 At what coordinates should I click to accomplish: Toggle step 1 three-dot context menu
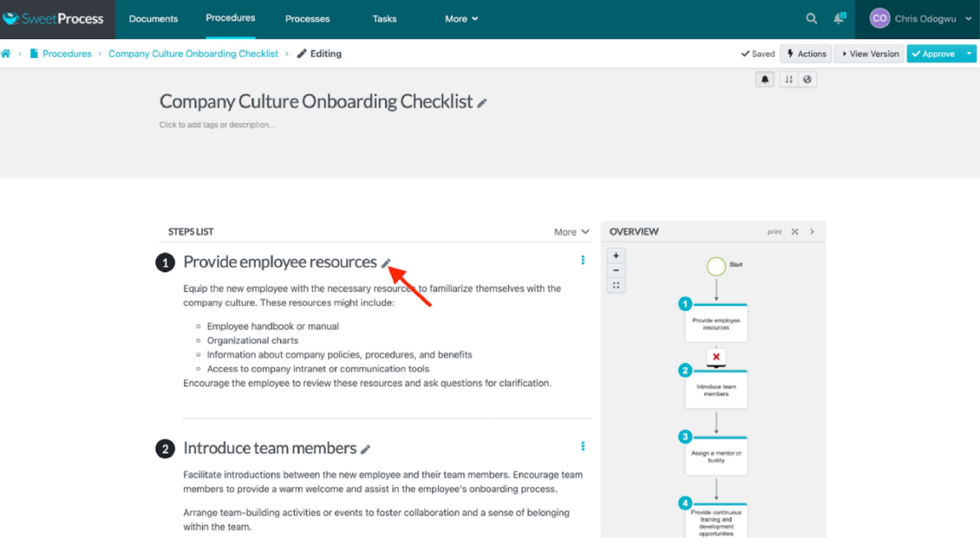coord(582,260)
